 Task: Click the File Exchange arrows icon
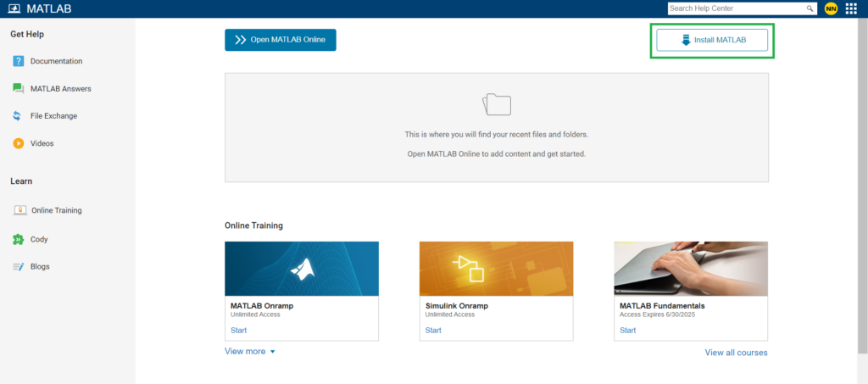point(18,116)
